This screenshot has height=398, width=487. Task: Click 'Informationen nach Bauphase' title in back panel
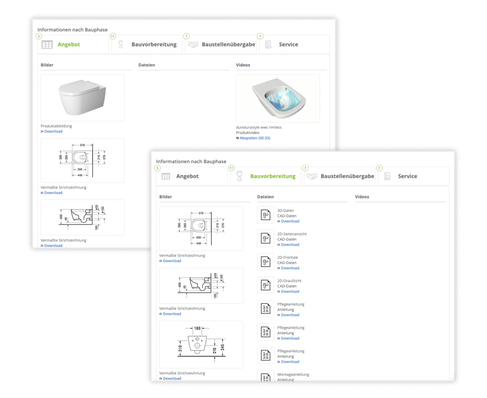coord(72,30)
